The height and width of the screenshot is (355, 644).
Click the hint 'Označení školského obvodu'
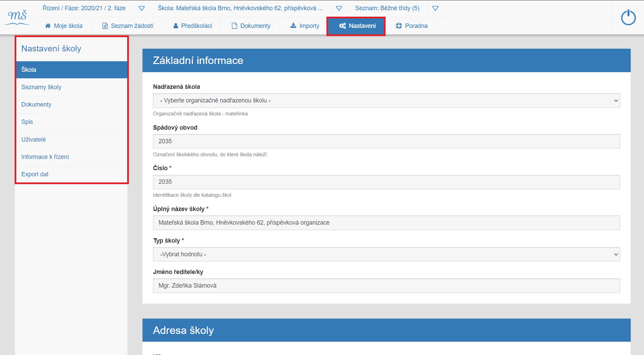pos(210,155)
